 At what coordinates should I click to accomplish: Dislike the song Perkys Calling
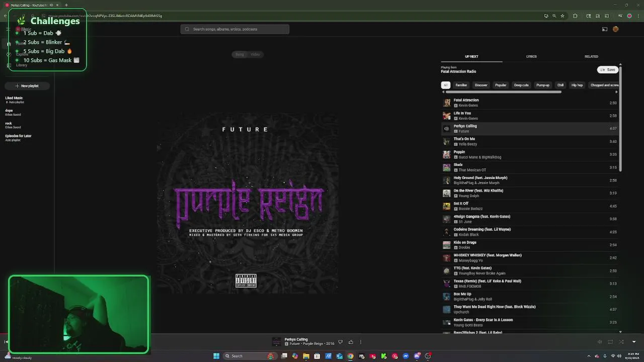click(x=341, y=342)
